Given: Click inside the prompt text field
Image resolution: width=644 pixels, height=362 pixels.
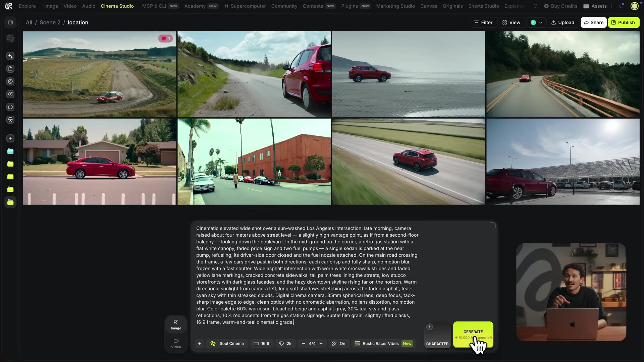Looking at the screenshot, I should tap(307, 275).
